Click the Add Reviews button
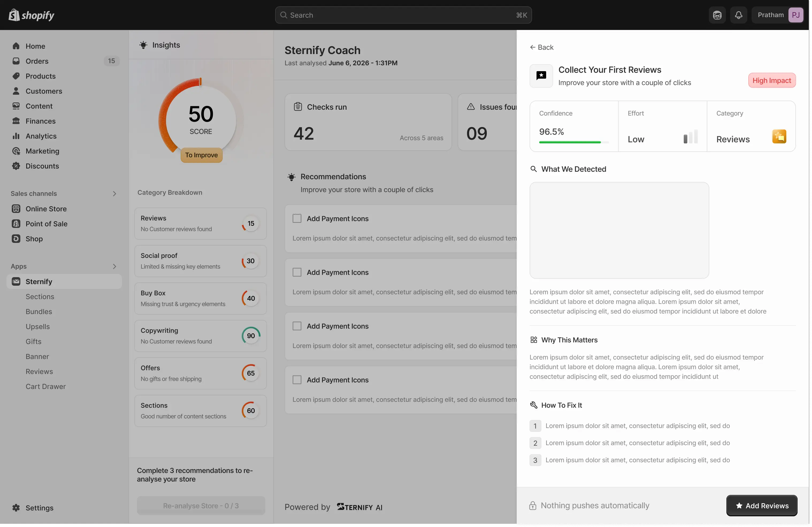The width and height of the screenshot is (812, 527). tap(761, 506)
